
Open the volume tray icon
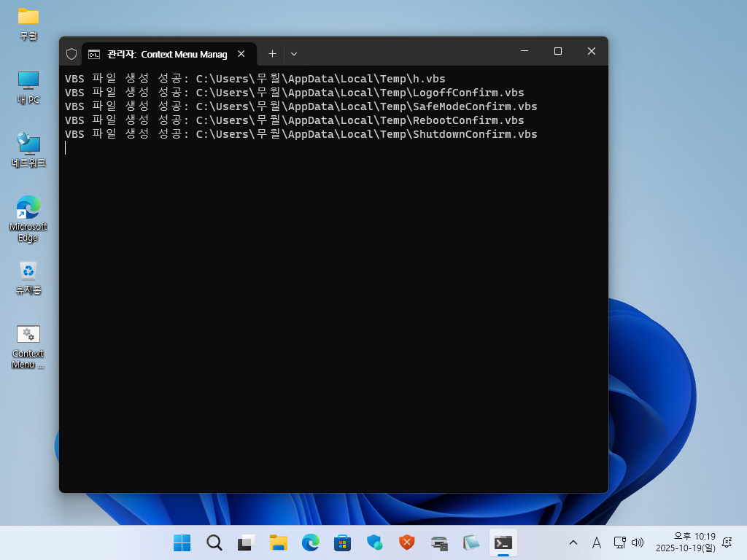(x=638, y=542)
